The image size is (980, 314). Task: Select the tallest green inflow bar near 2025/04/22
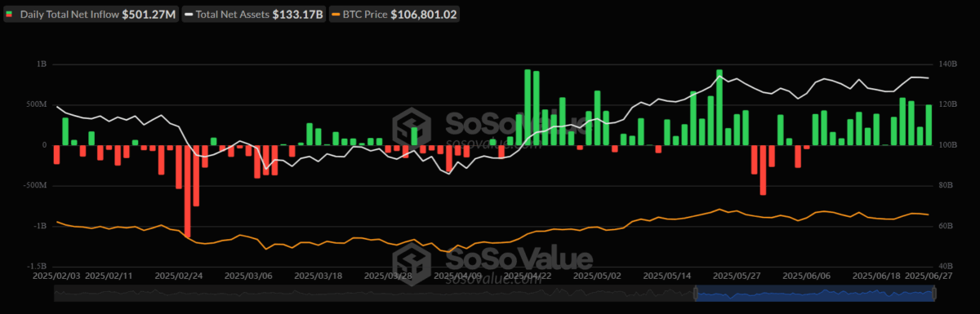tap(528, 108)
